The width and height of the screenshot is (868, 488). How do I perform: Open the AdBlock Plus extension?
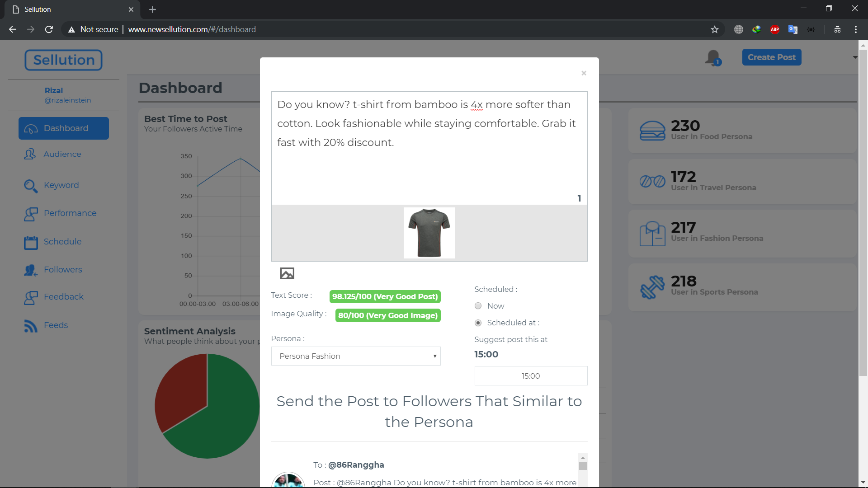(775, 29)
